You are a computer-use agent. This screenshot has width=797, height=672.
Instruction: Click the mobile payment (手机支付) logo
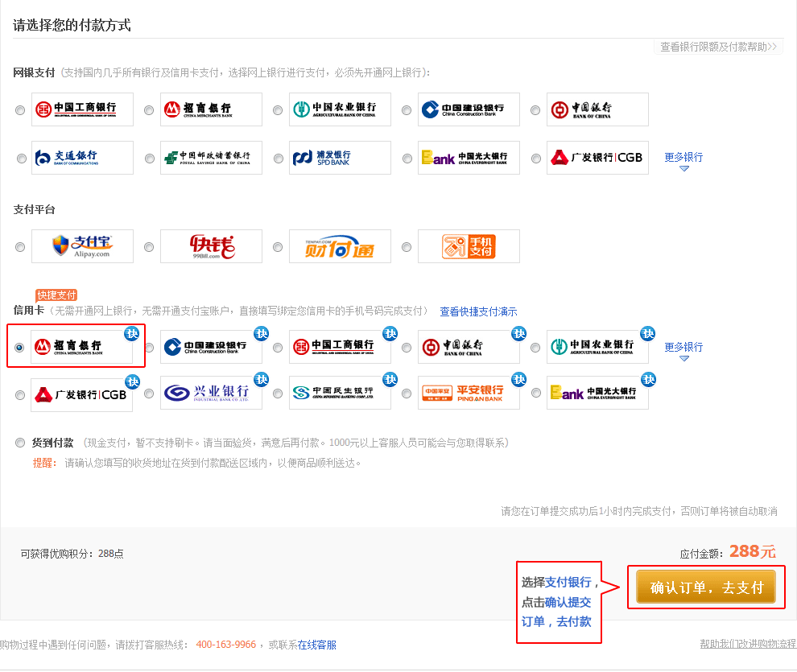tap(469, 246)
